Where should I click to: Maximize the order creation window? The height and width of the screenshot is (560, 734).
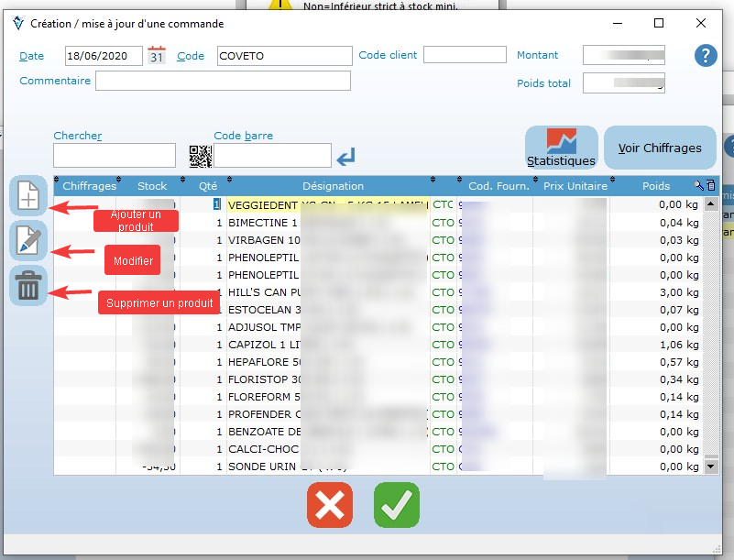point(659,23)
